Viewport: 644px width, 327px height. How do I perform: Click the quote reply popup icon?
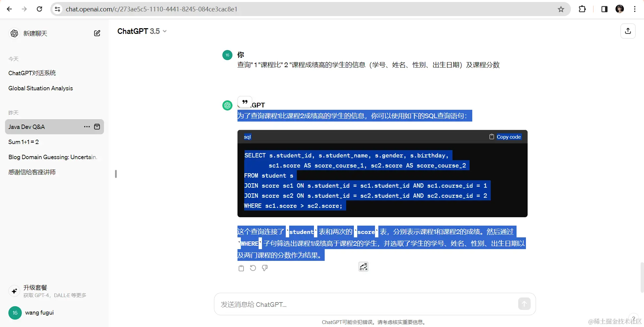pyautogui.click(x=245, y=102)
